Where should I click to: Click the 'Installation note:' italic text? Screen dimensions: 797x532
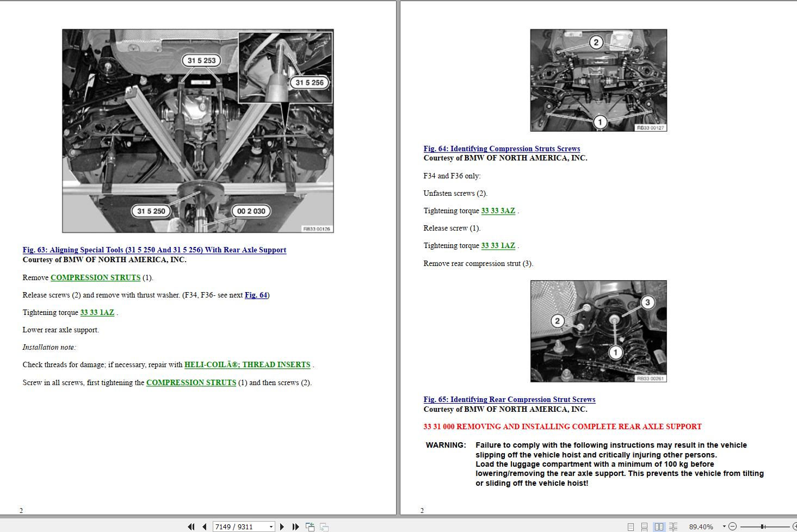tap(50, 347)
